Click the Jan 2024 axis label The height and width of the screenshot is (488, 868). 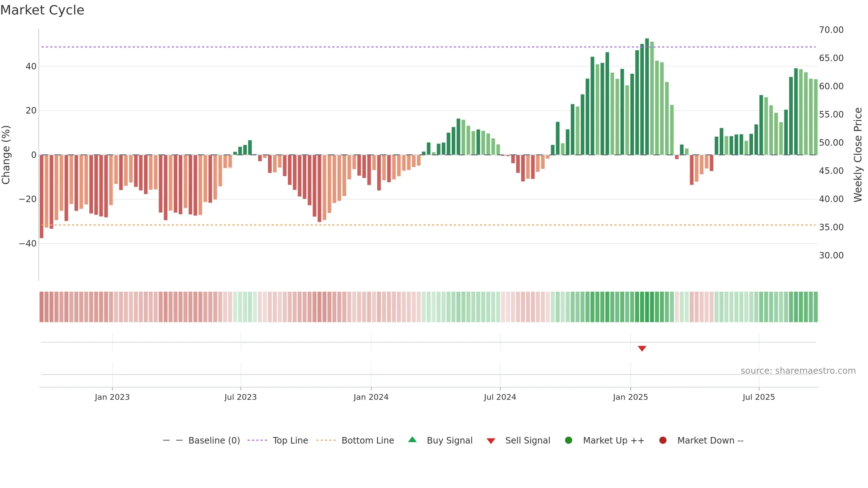tap(371, 397)
